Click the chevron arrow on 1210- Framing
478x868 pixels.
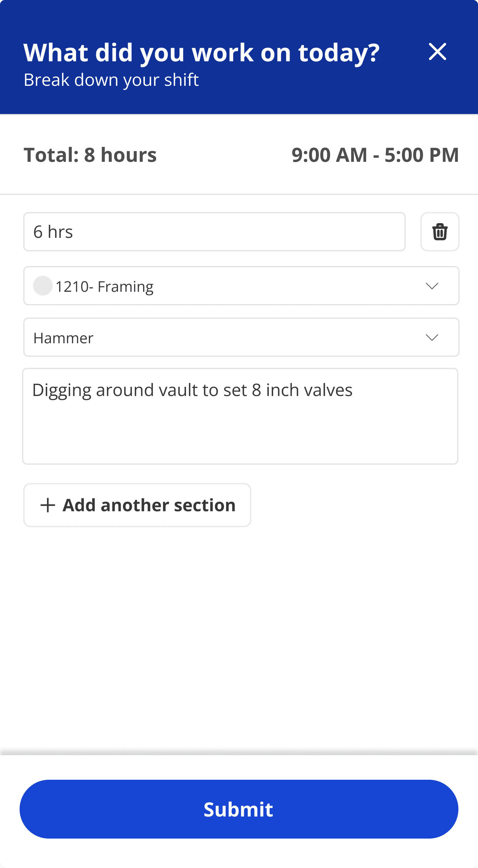coord(431,286)
